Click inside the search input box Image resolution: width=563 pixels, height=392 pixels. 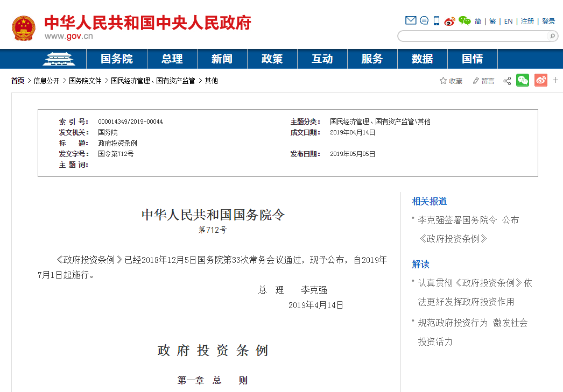[474, 36]
